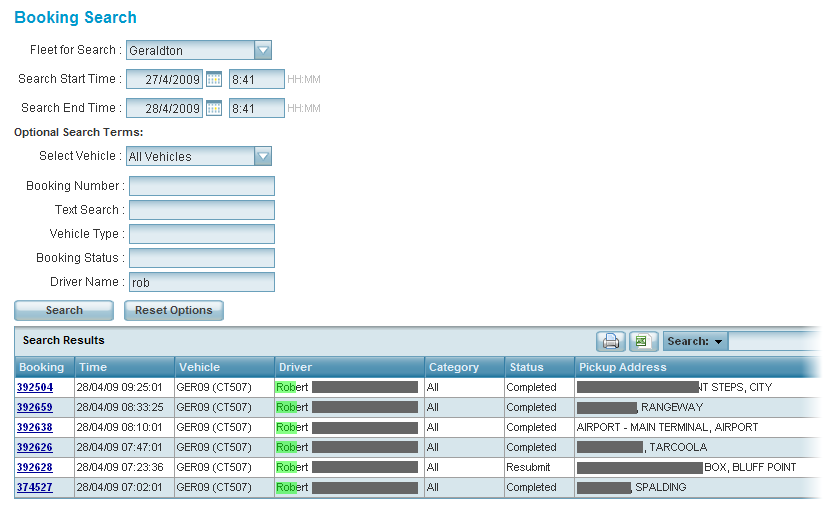Sort by the Vehicle column header
Viewport: 823px width, 522px height.
225,367
